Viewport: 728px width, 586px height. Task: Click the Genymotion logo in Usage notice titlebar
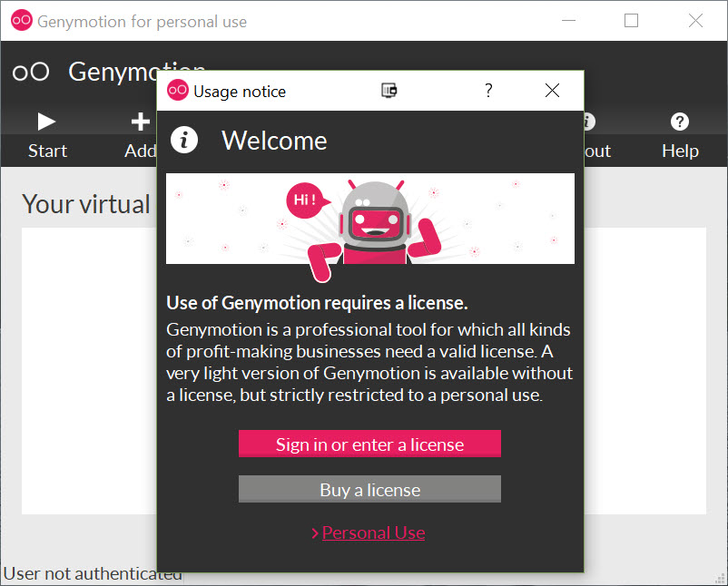[177, 90]
